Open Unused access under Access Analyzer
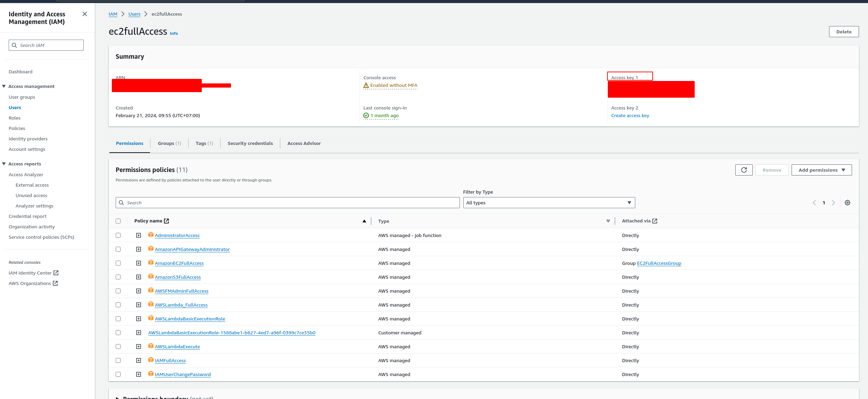Viewport: 868px width, 399px height. coord(31,195)
